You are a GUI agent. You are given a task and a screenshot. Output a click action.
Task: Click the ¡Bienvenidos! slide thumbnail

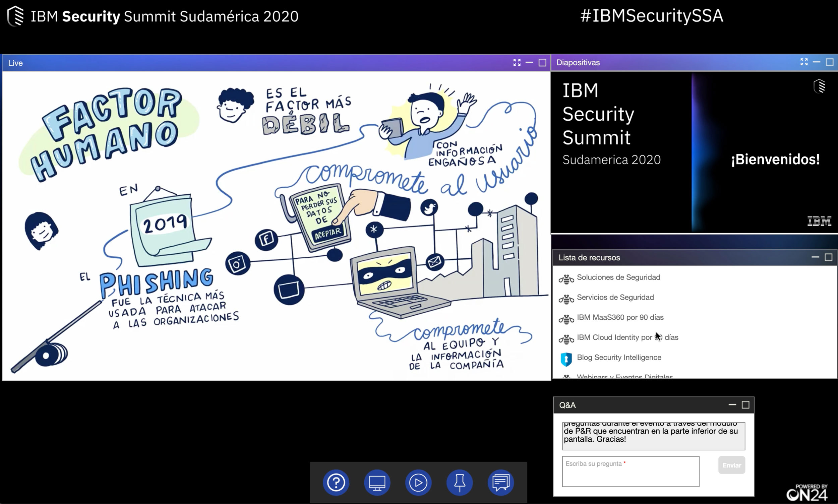coord(694,152)
